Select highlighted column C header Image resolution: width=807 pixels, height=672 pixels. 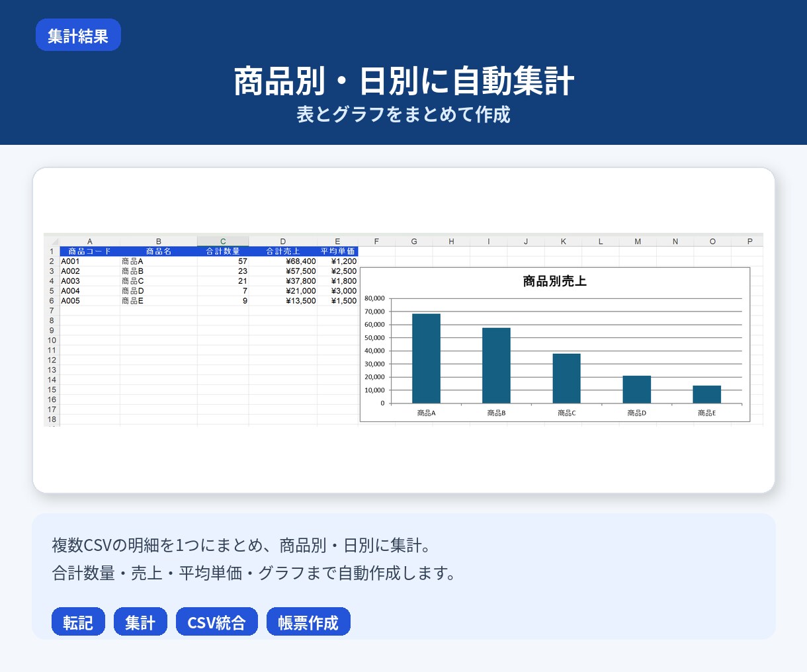tap(223, 241)
